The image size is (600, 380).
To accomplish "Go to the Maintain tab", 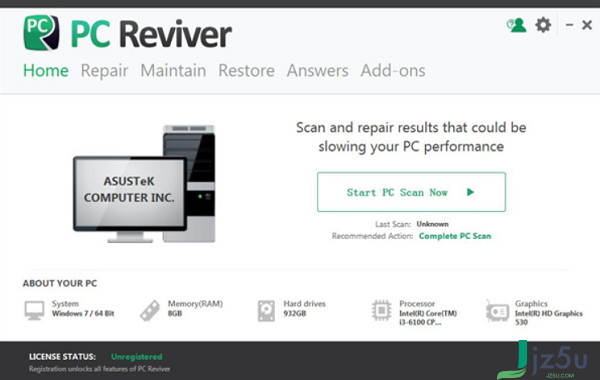I will click(x=173, y=71).
